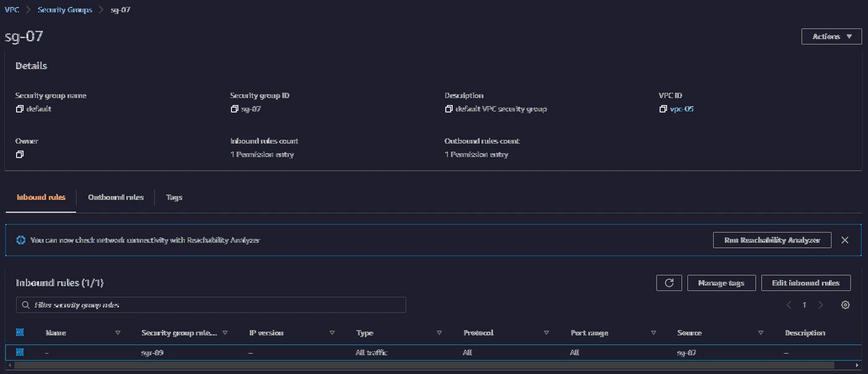The image size is (868, 374).
Task: Click the search icon in filter box
Action: coord(26,305)
